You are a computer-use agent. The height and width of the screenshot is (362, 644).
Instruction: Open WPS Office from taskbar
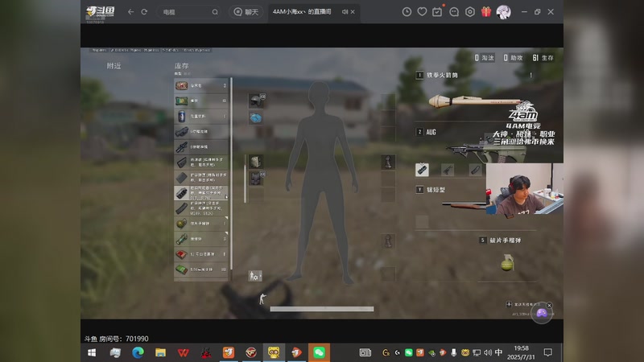[x=184, y=352]
